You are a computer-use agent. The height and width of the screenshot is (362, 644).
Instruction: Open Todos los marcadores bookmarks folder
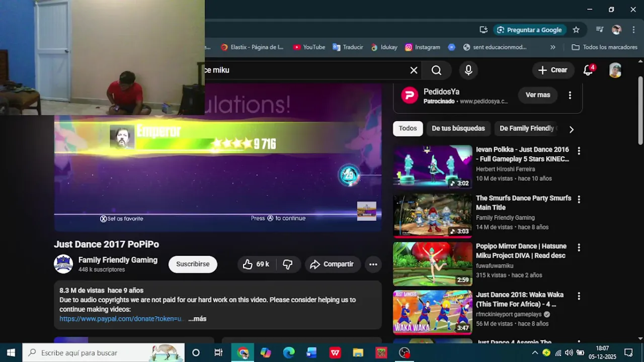(x=605, y=47)
